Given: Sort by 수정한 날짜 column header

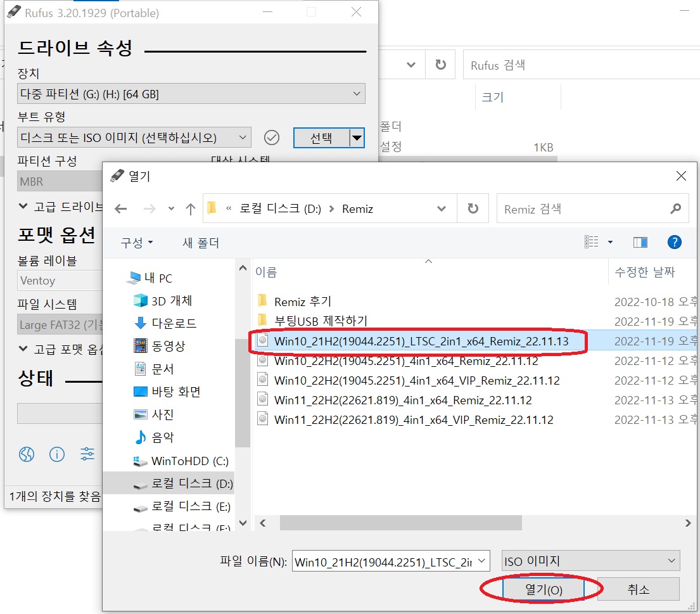Looking at the screenshot, I should [645, 272].
